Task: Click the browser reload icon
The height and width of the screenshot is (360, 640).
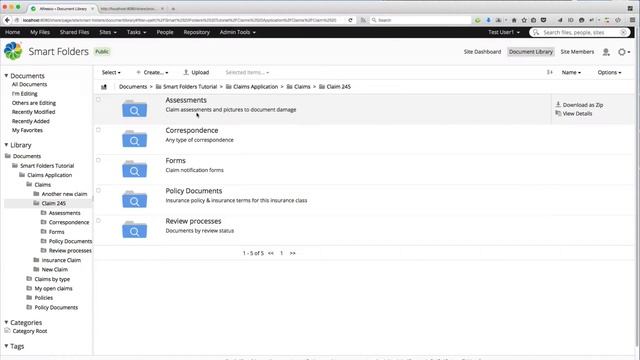Action: [350, 20]
